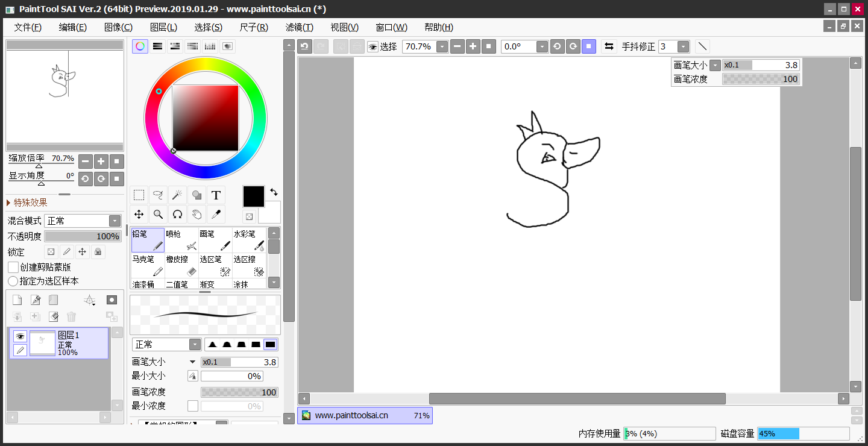Show the HSV slider panel
The height and width of the screenshot is (446, 868).
175,46
